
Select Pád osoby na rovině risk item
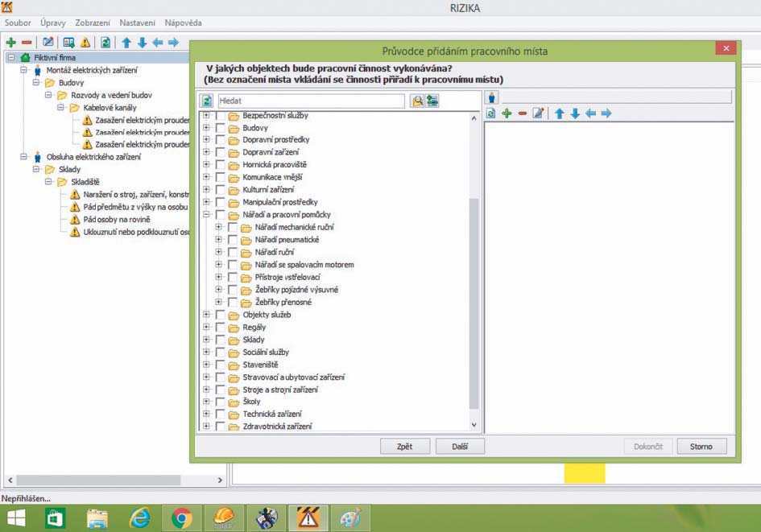[x=117, y=219]
